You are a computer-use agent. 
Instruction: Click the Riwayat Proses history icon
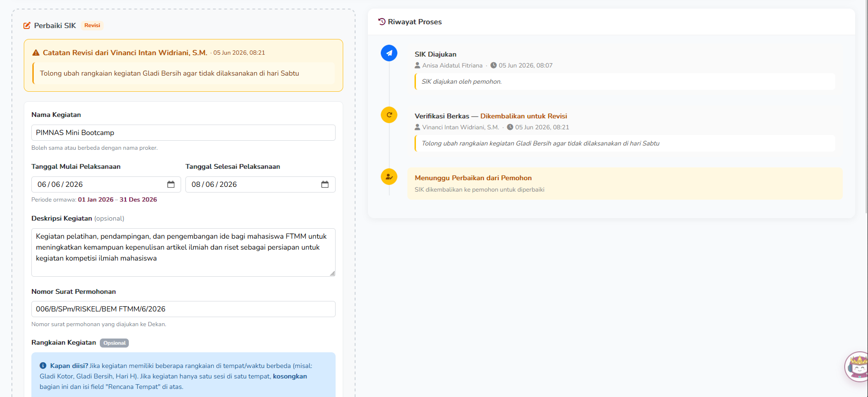[x=382, y=22]
